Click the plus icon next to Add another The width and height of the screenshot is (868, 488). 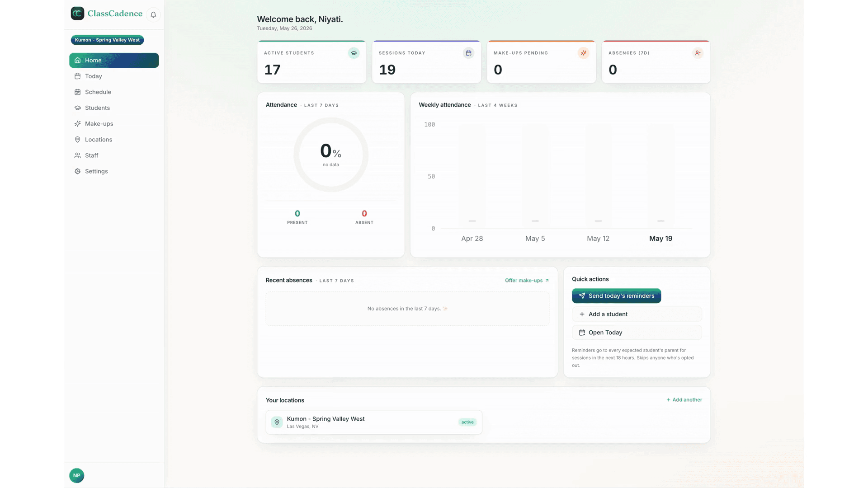(668, 400)
